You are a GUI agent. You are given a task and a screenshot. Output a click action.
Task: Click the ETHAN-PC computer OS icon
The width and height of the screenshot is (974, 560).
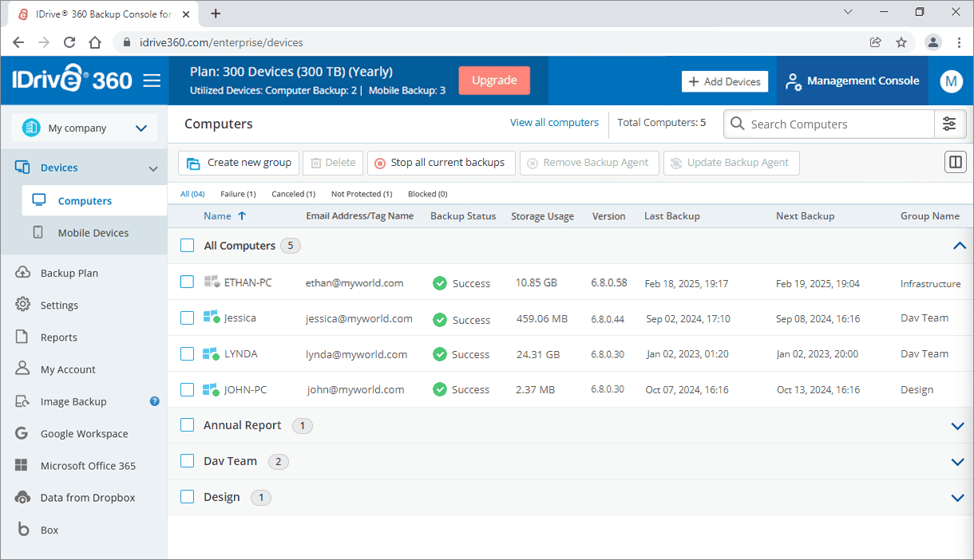tap(212, 282)
